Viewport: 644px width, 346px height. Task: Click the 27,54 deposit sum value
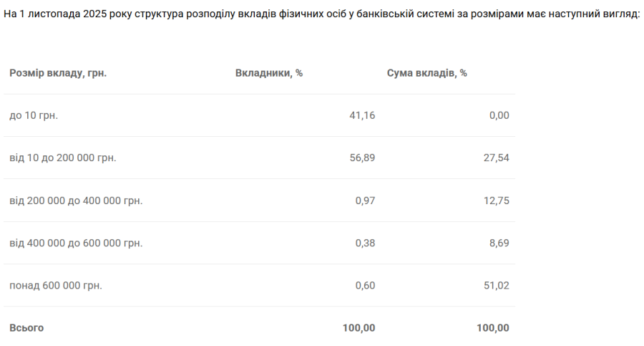[x=496, y=158]
